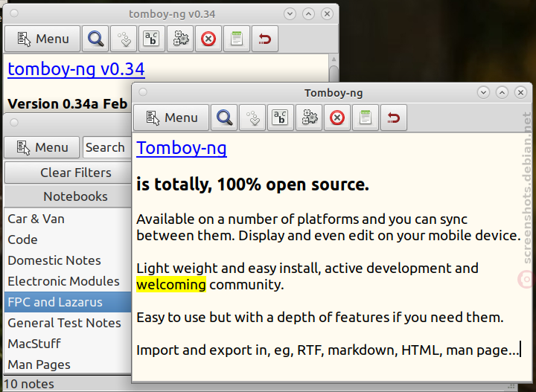Image resolution: width=536 pixels, height=392 pixels.
Task: Click the window menu circle of Tomboy-ng window
Action: (143, 92)
